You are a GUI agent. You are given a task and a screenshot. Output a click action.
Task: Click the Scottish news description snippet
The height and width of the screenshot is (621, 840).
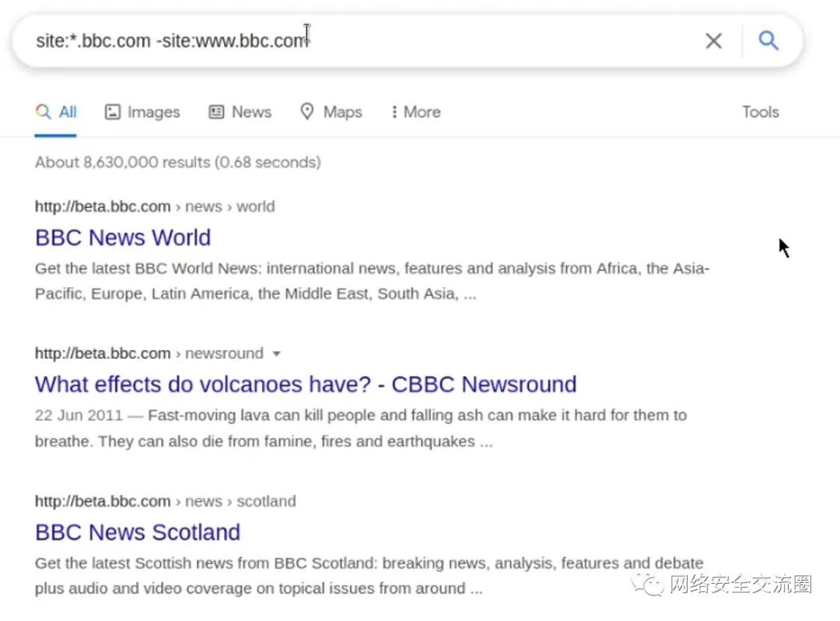[369, 575]
